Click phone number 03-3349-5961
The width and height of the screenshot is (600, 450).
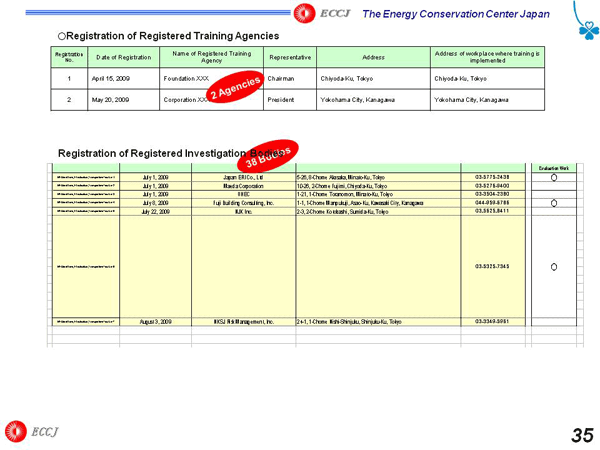click(492, 321)
